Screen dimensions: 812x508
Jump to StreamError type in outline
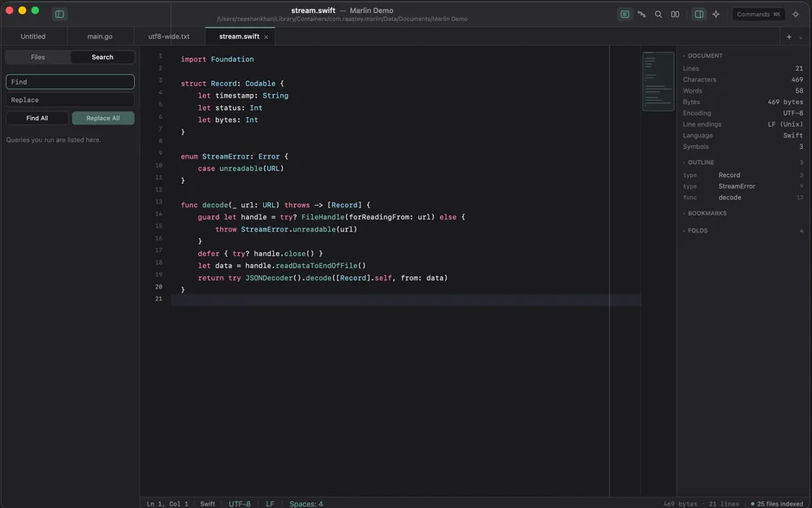coord(743,186)
